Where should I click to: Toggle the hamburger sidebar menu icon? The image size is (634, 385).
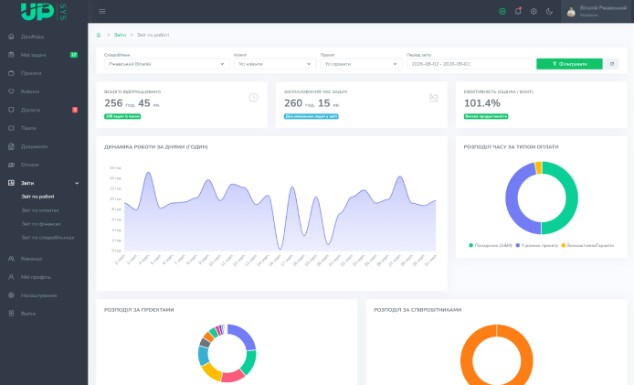pos(102,11)
